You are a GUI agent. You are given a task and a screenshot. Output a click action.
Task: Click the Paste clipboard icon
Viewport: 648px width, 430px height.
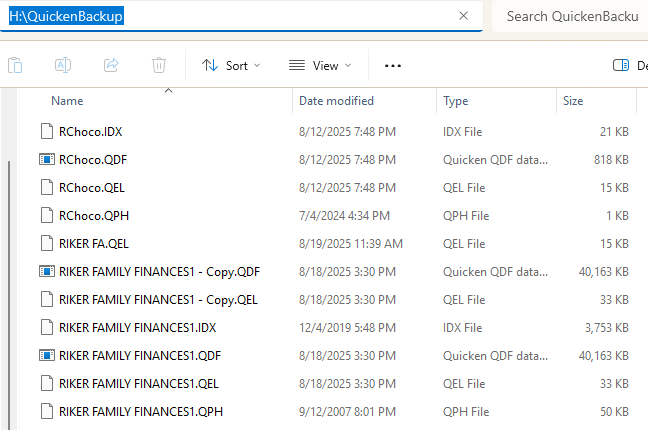click(x=15, y=65)
